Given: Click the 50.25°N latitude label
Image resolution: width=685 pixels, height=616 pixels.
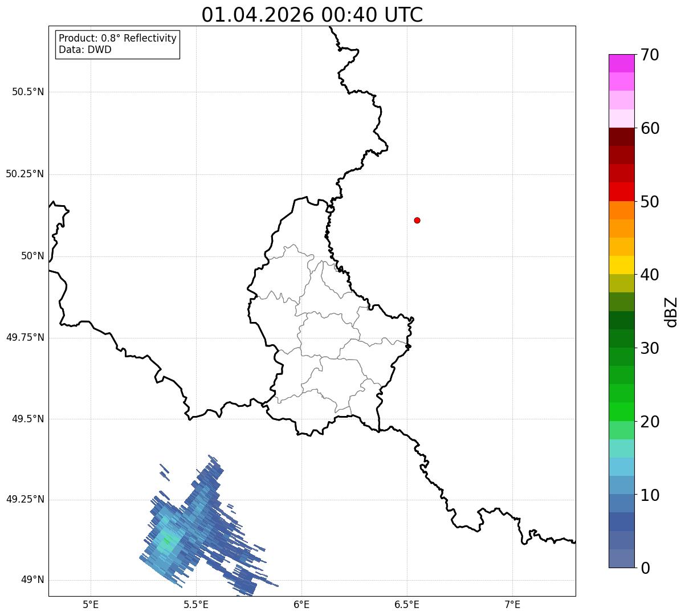Looking at the screenshot, I should click(25, 174).
